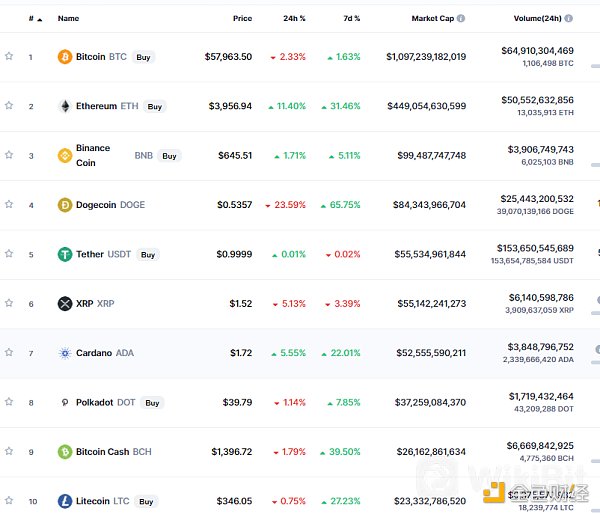Sort by the 24h % column header
Image resolution: width=600 pixels, height=514 pixels.
294,18
